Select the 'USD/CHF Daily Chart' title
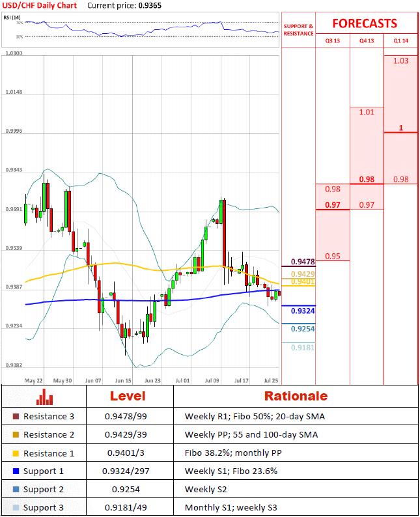 [40, 5]
